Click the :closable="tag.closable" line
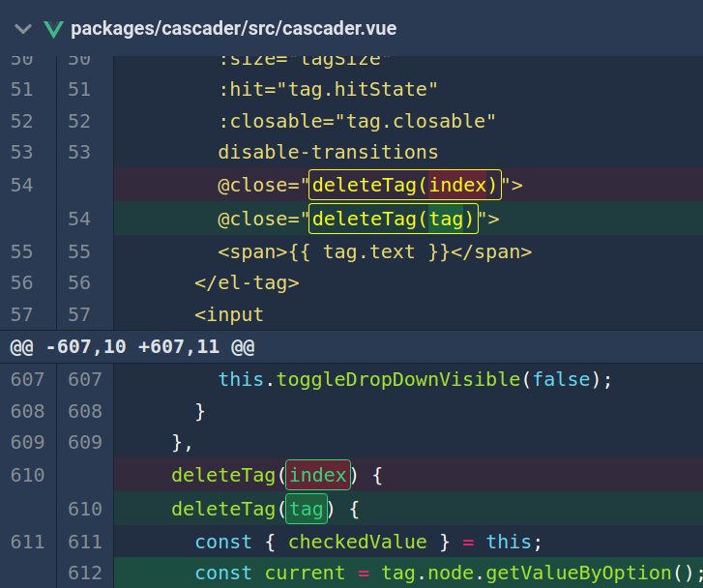This screenshot has height=588, width=703. 357,121
